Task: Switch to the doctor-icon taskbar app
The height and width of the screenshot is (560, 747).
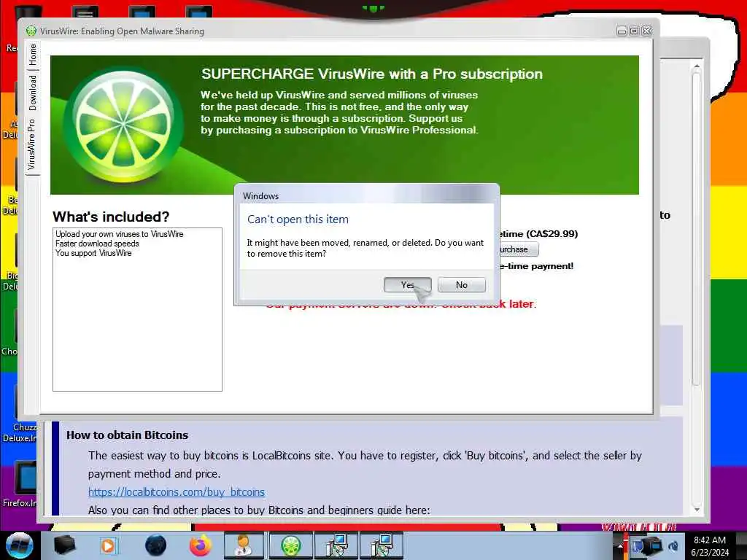Action: (244, 545)
